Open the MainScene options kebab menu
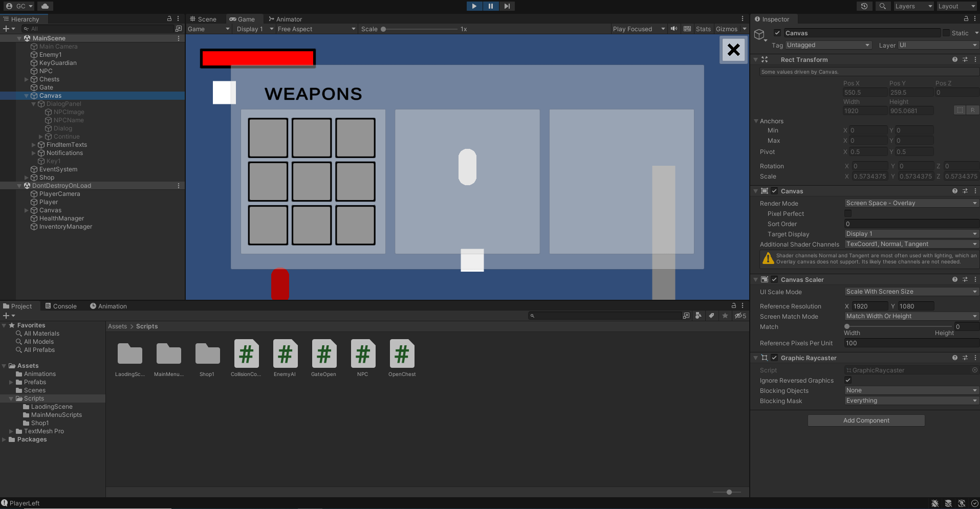This screenshot has width=980, height=509. tap(179, 38)
